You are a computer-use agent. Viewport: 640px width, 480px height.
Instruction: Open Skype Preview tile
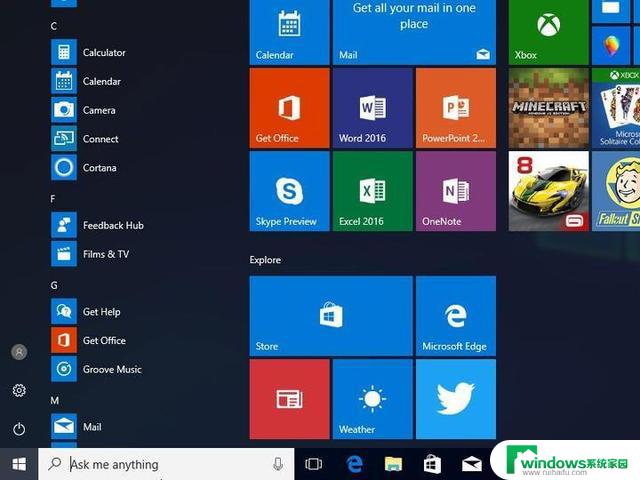pos(289,191)
